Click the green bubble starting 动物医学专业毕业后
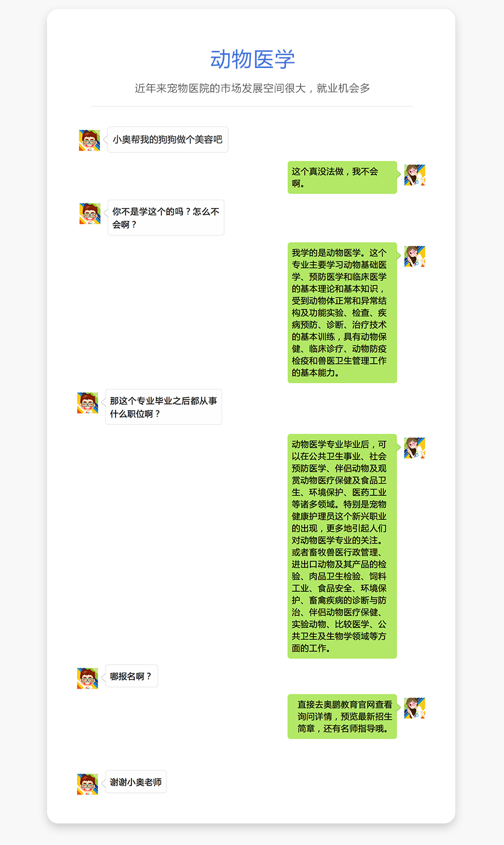504x845 pixels. coord(342,546)
